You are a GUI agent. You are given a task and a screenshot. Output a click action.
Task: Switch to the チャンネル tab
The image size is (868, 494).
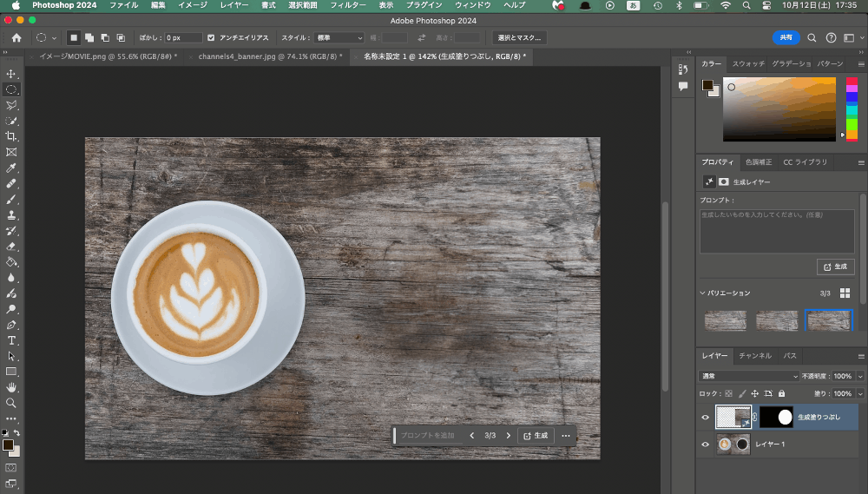pyautogui.click(x=754, y=356)
